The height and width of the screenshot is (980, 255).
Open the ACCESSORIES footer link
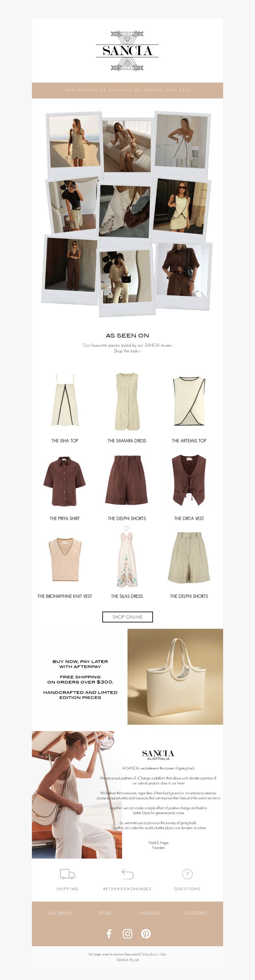pos(195,913)
